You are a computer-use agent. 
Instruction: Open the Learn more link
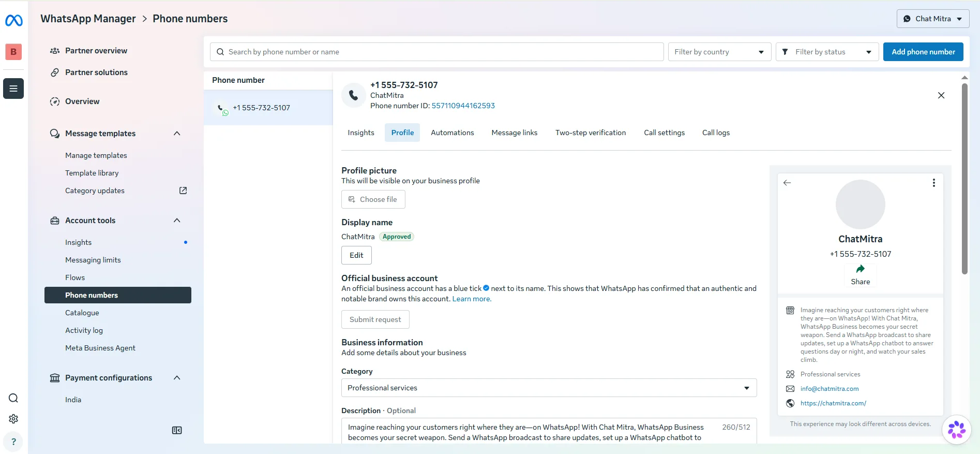tap(472, 299)
